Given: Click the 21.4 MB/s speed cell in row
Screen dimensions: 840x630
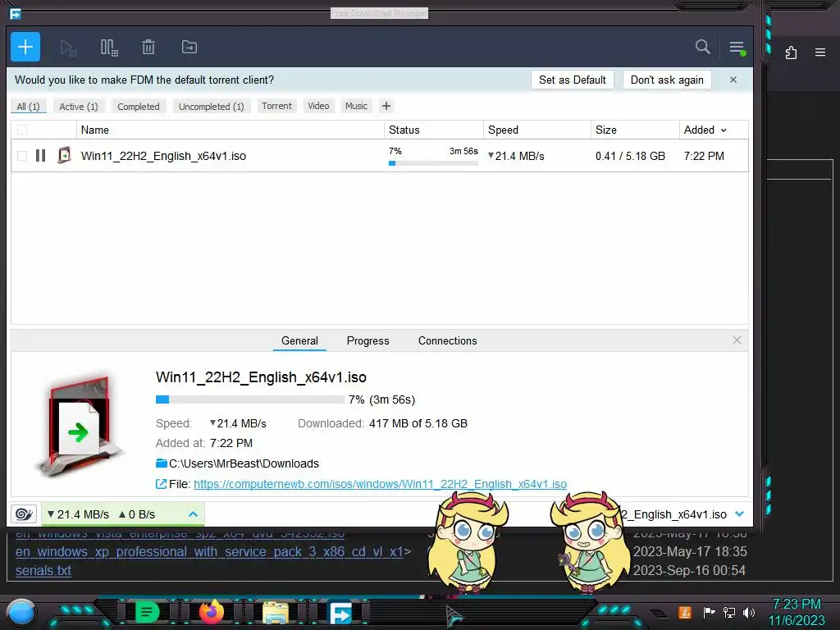Looking at the screenshot, I should coord(517,156).
